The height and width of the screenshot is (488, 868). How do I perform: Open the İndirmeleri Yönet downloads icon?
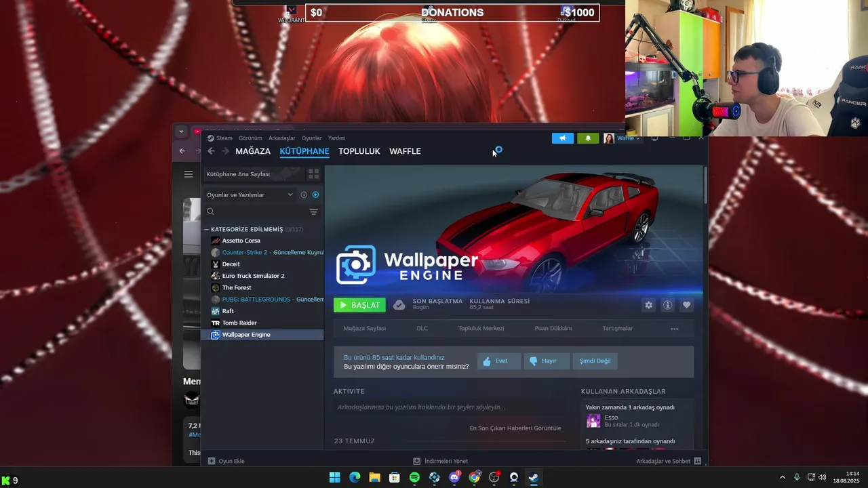pos(417,461)
